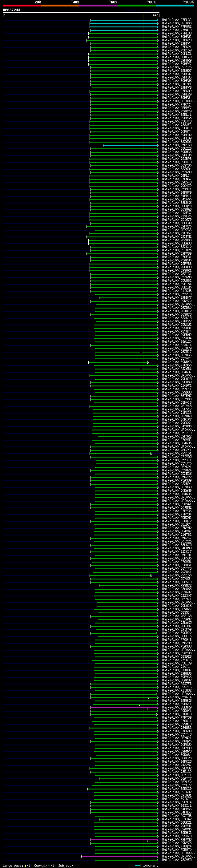Select the hit UniRef100_A7Q950
Image resolution: width=197 pixels, height=868 pixels.
tap(176, 365)
